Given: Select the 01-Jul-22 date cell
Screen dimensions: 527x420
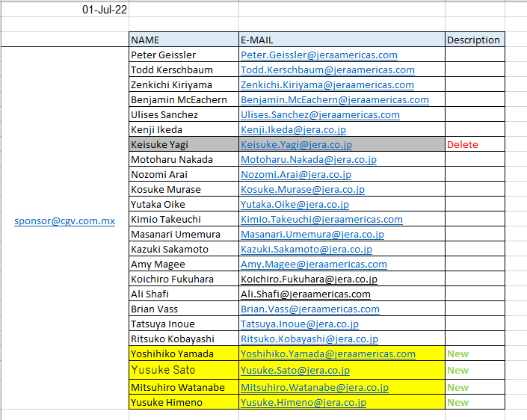Looking at the screenshot, I should click(x=65, y=10).
